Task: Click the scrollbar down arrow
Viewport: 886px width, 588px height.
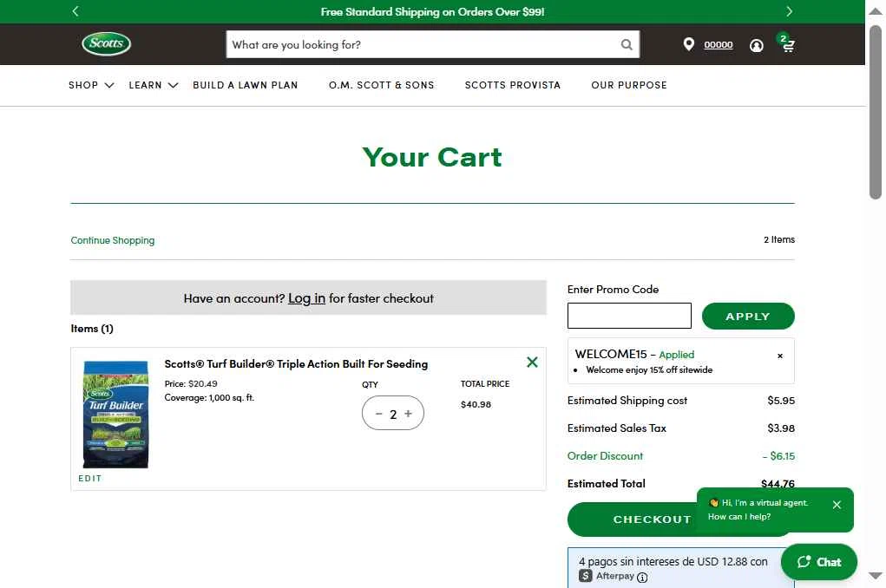Action: 876,576
